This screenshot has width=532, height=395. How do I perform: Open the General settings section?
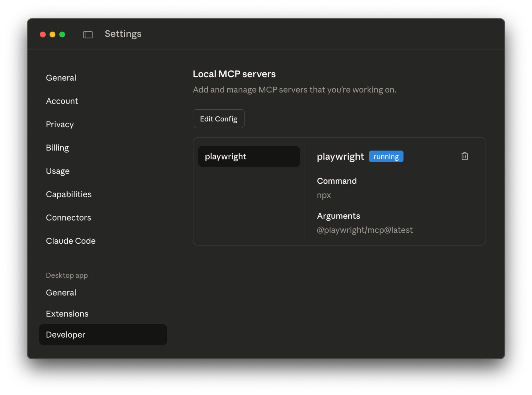point(61,78)
